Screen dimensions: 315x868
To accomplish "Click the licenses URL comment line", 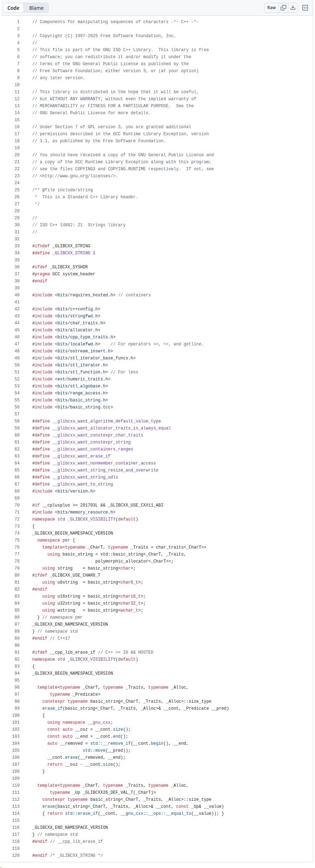I will (x=75, y=176).
